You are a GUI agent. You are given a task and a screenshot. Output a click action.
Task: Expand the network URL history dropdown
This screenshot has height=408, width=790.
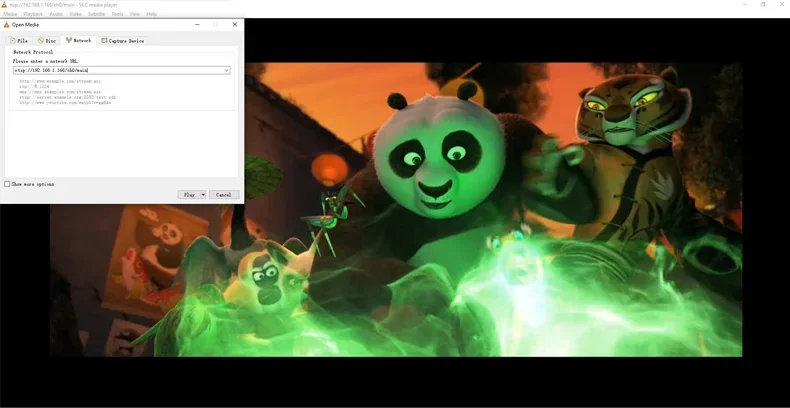click(x=227, y=71)
